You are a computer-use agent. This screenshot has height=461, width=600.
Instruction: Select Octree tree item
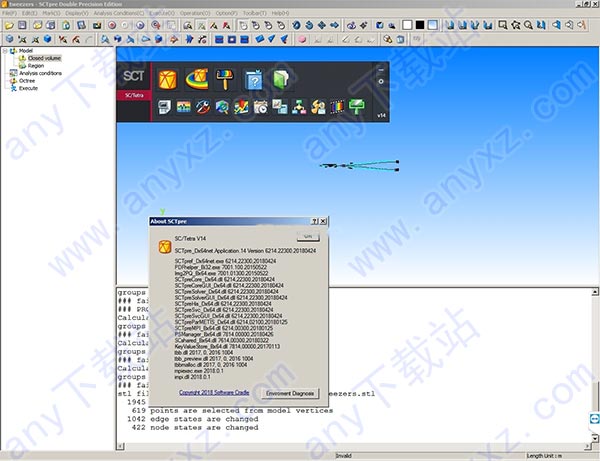click(x=27, y=81)
